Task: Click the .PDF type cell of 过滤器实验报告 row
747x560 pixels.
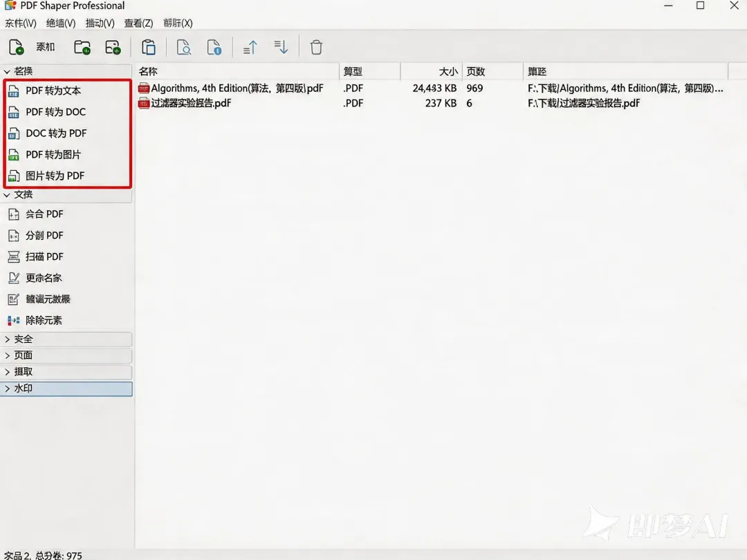Action: point(353,103)
